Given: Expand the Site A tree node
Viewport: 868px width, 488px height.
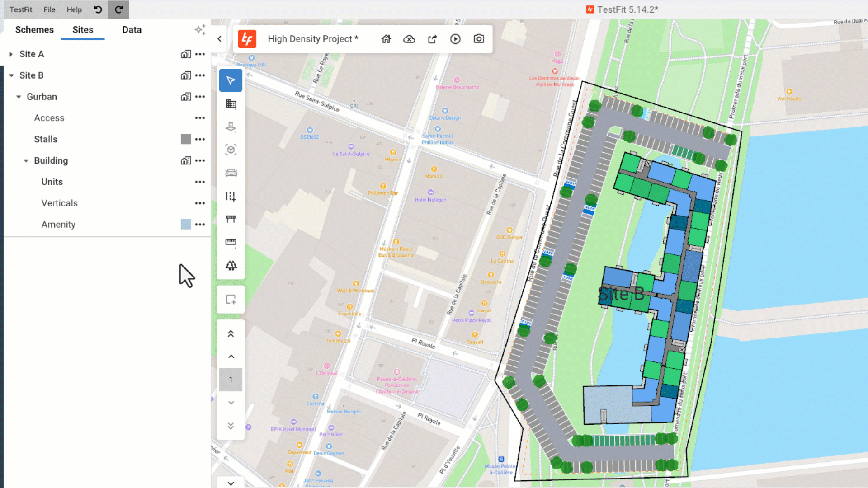Looking at the screenshot, I should [x=11, y=54].
